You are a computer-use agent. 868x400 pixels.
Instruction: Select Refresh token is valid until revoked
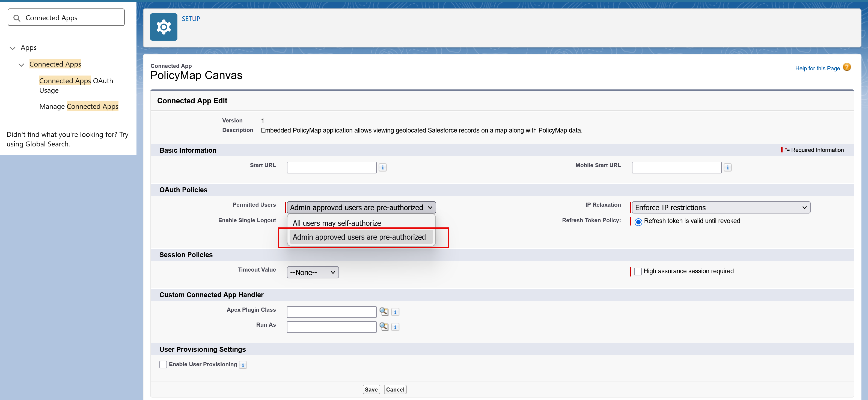(638, 222)
